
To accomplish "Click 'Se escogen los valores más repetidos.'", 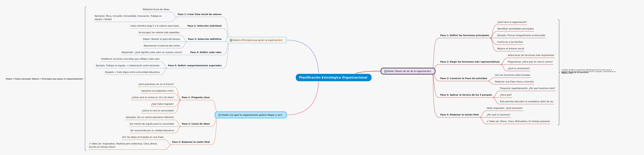I will [159, 32].
